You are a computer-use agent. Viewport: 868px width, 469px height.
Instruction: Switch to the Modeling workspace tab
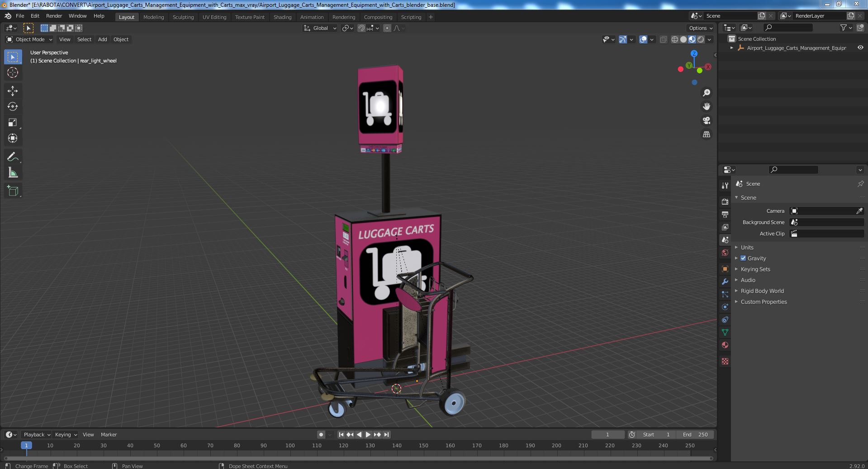pyautogui.click(x=153, y=17)
